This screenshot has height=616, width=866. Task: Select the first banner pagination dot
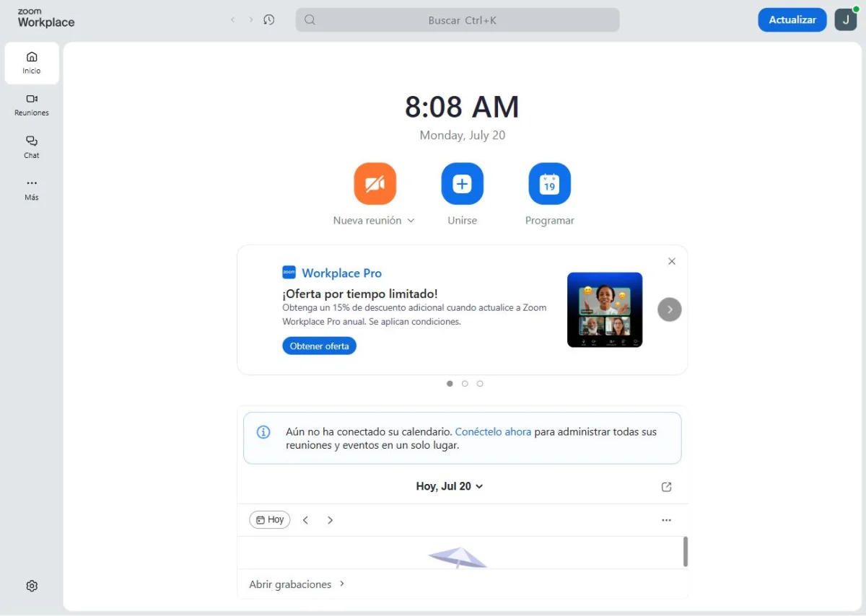(450, 384)
